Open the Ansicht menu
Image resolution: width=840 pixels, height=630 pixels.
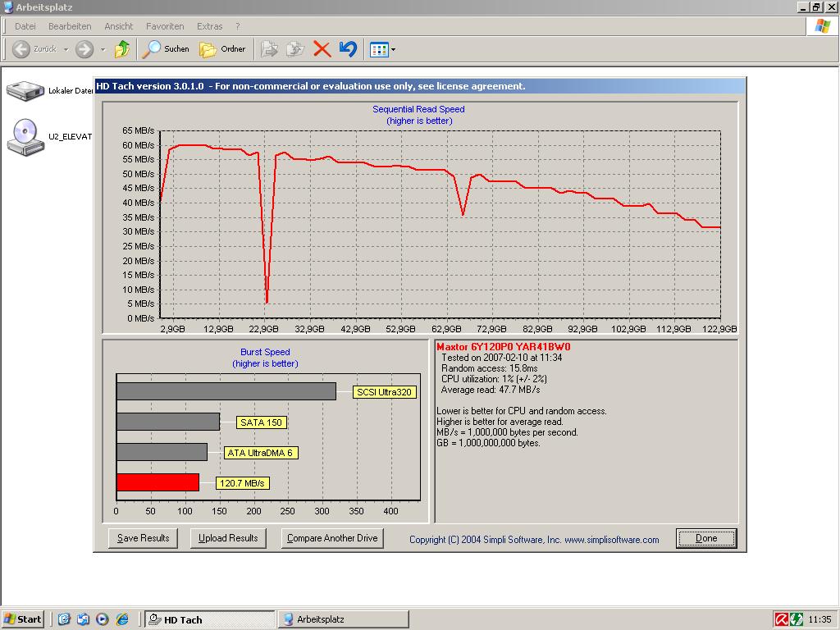(118, 26)
